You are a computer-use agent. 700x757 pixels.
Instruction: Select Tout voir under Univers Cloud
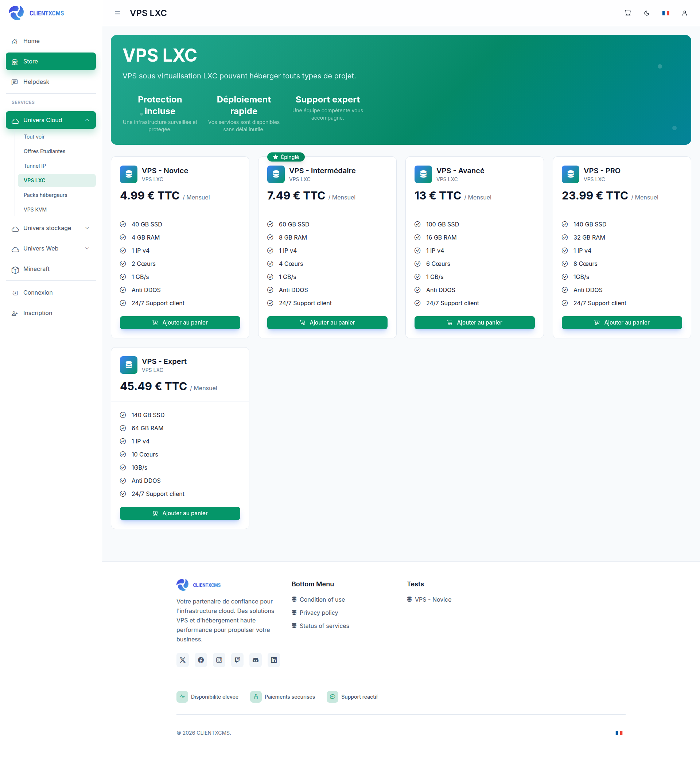click(x=57, y=137)
